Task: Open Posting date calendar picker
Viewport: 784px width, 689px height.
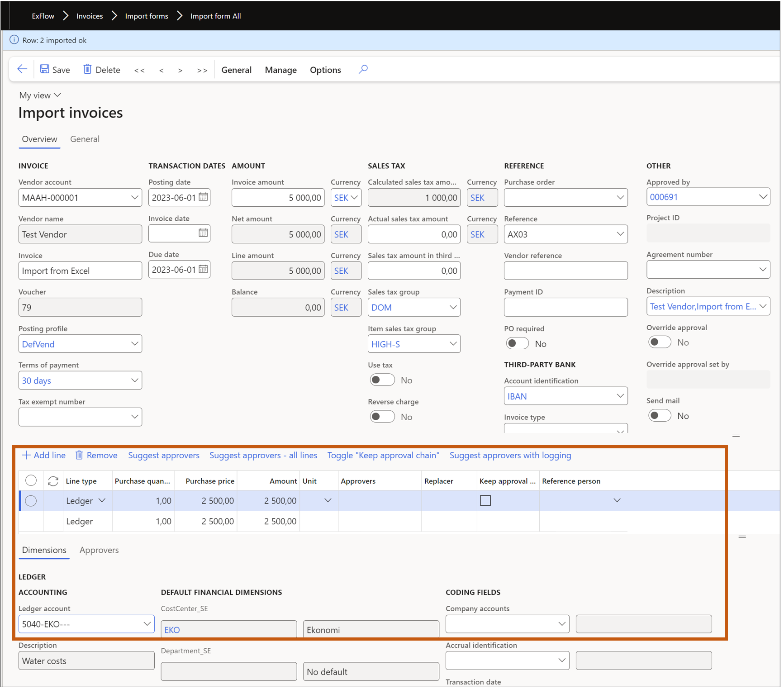Action: (204, 197)
